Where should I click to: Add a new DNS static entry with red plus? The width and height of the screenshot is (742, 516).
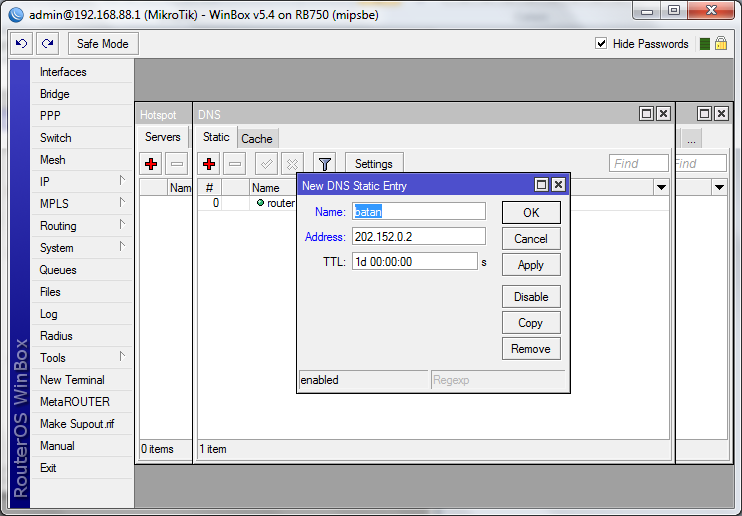pyautogui.click(x=209, y=164)
